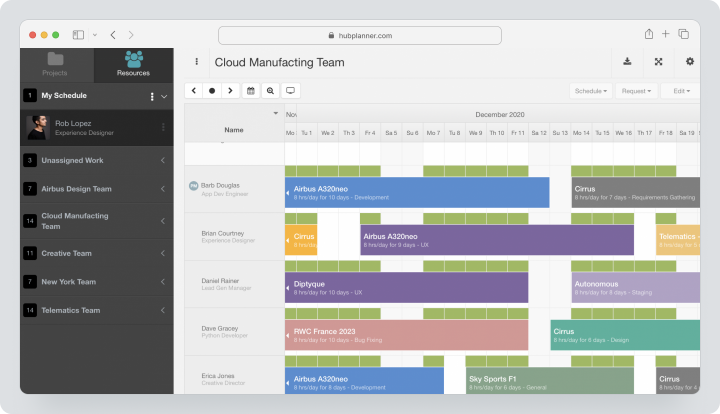This screenshot has height=414, width=720.
Task: Open the Name column sort dropdown arrow
Action: coord(276,113)
